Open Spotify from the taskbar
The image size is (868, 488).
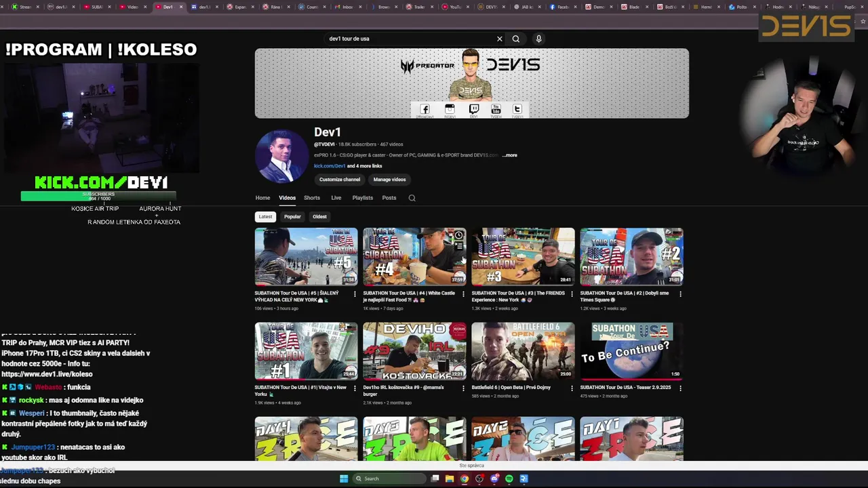(509, 479)
